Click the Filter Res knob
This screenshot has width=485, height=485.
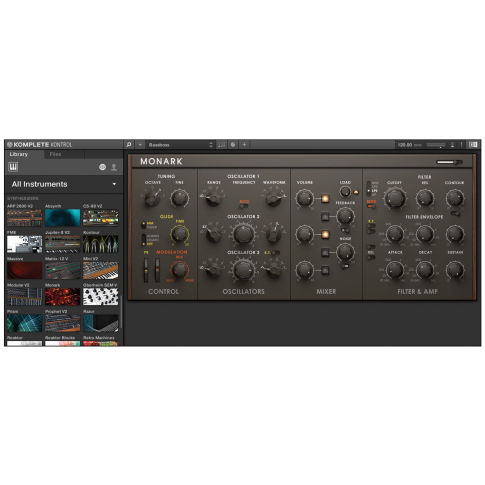tap(425, 198)
